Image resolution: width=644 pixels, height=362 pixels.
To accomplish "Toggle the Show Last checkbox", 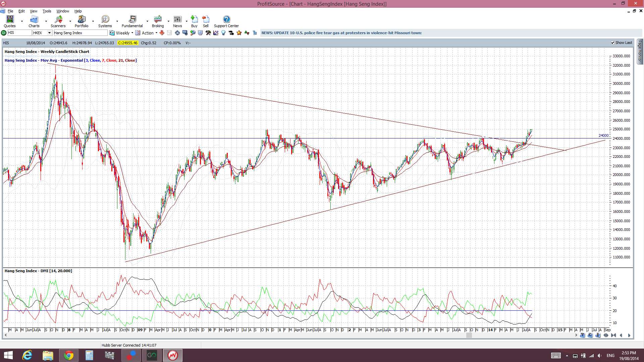I will click(x=613, y=43).
